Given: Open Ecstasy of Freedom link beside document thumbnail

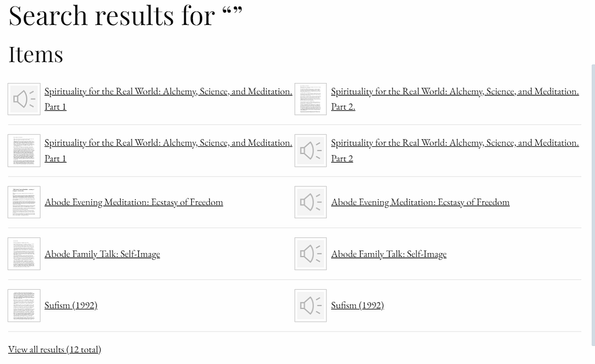Looking at the screenshot, I should point(134,202).
